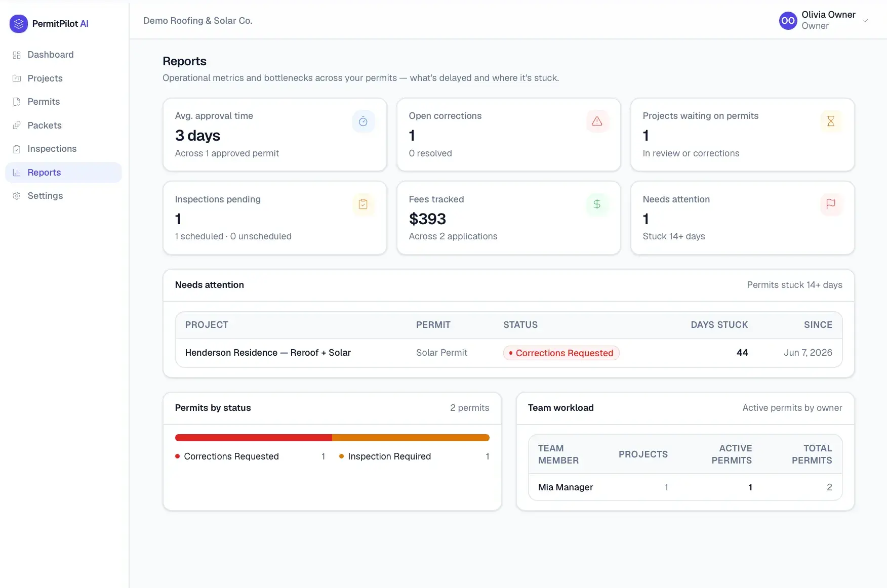Screen dimensions: 887x588
Task: Click the ACTIVE PERMITS column header
Action: coord(732,454)
